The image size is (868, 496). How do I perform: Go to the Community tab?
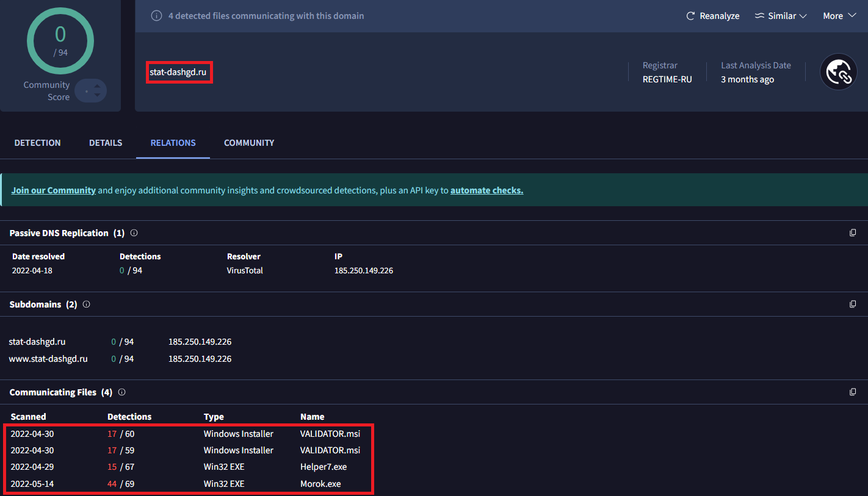tap(249, 143)
